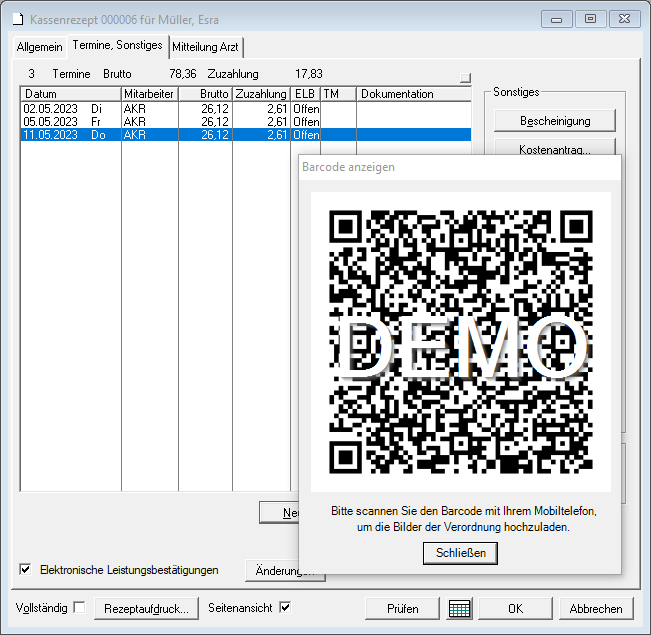Switch to the Allgemein tab
The width and height of the screenshot is (651, 635).
pos(39,47)
